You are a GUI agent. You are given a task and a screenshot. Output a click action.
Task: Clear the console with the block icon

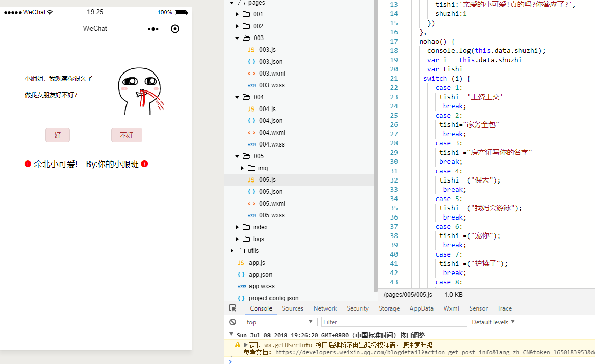click(x=232, y=322)
